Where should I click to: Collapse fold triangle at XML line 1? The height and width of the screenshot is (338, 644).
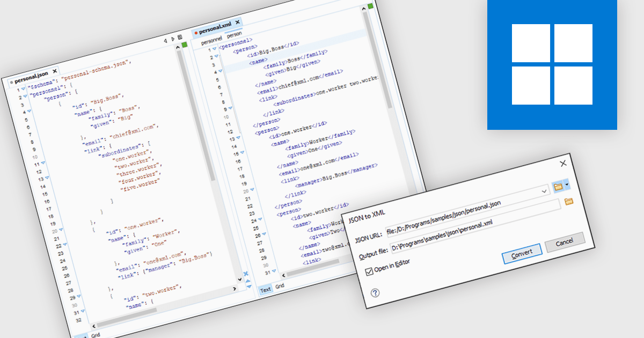tap(215, 50)
